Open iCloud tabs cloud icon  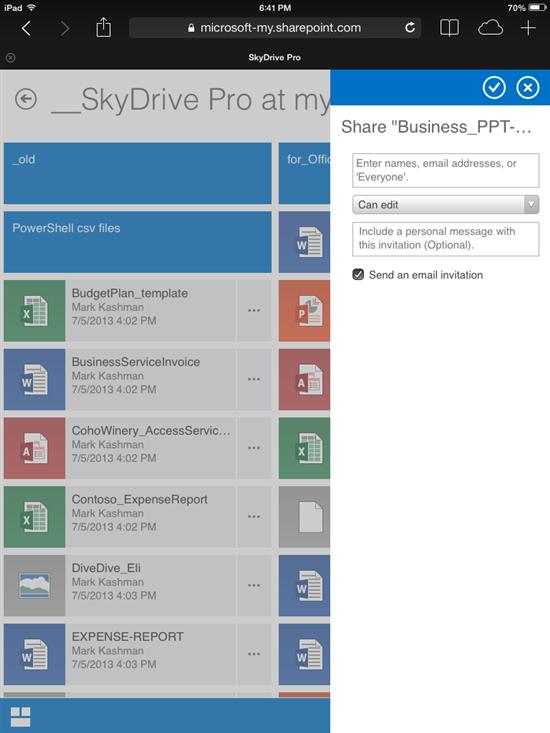490,28
